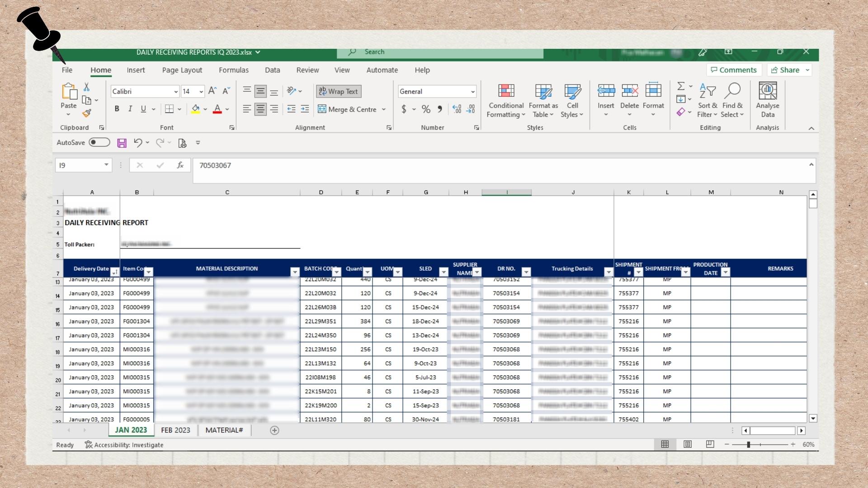Screen dimensions: 868x488
Task: Click the zoom slider handle
Action: [749, 445]
